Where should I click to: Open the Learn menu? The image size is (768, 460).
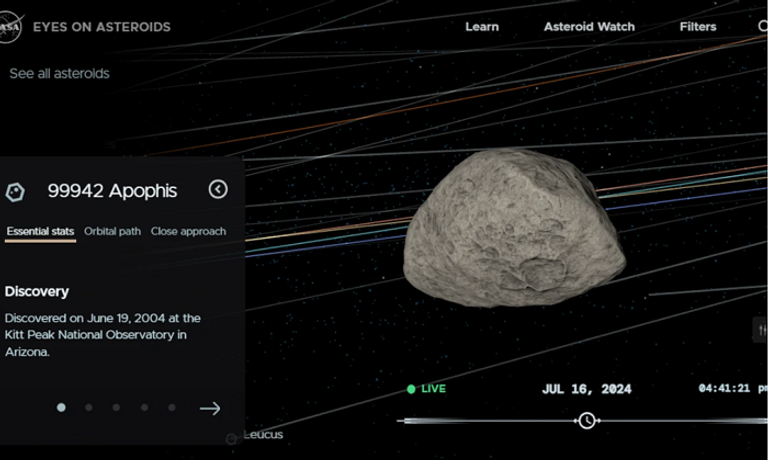[482, 27]
